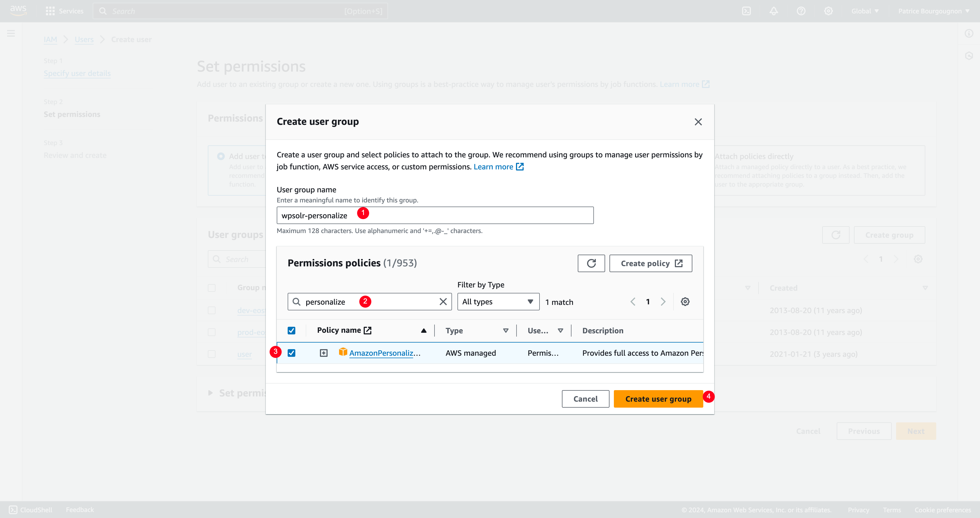This screenshot has width=980, height=518.
Task: Open the Global region dropdown
Action: 865,11
